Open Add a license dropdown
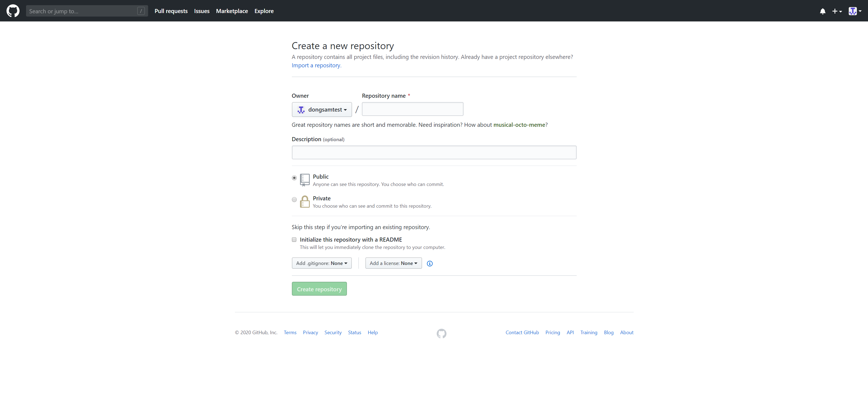 click(393, 263)
